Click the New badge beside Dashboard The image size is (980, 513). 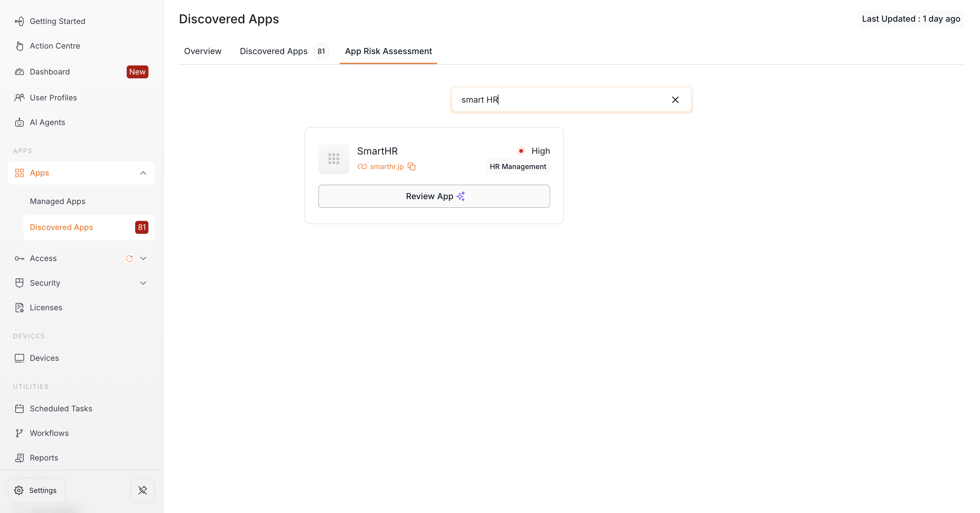coord(137,72)
